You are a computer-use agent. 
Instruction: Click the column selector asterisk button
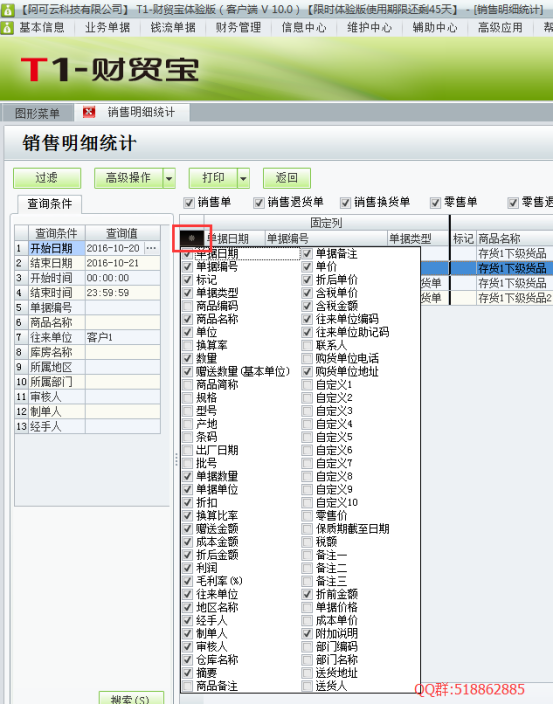pyautogui.click(x=192, y=238)
